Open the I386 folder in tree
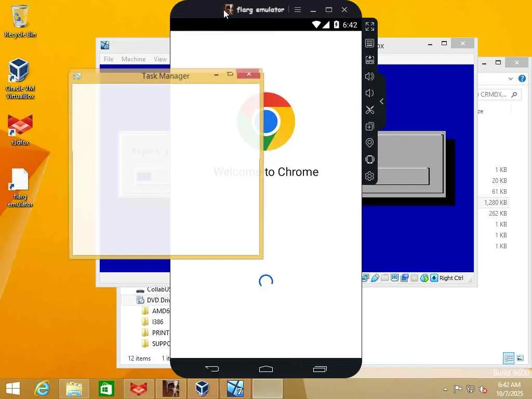 click(153, 322)
